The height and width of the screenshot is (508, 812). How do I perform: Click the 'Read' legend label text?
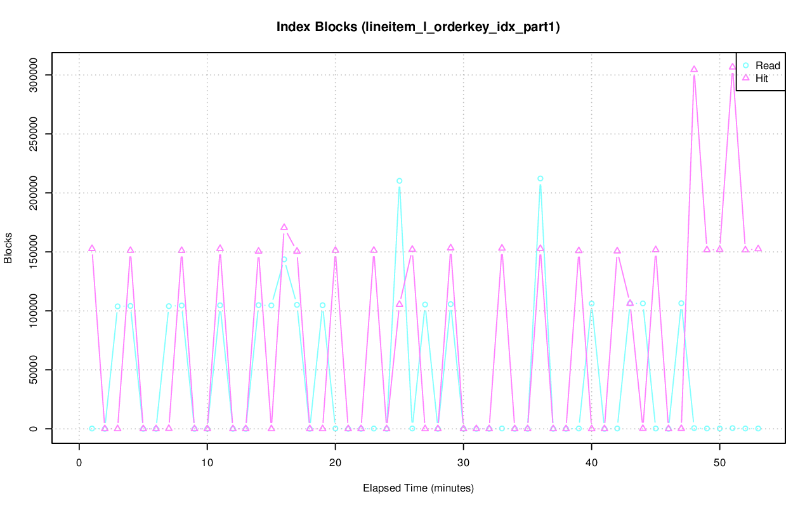tap(768, 66)
